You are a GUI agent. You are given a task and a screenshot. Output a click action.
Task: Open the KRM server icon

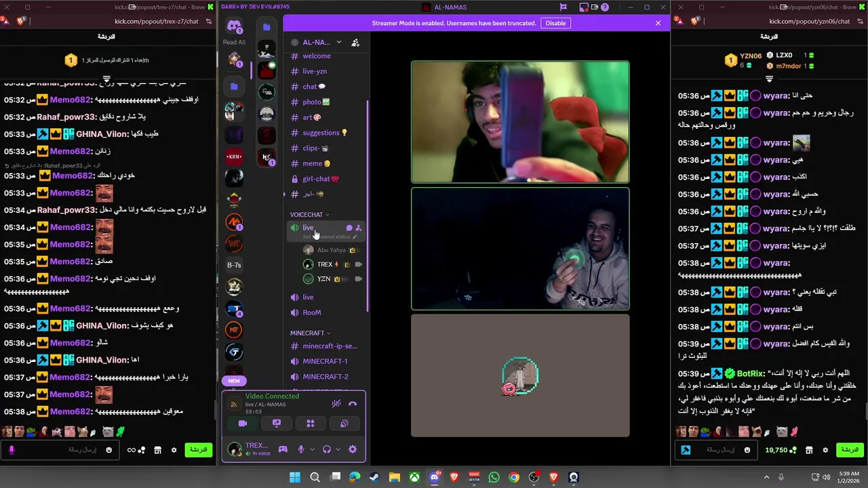click(234, 157)
